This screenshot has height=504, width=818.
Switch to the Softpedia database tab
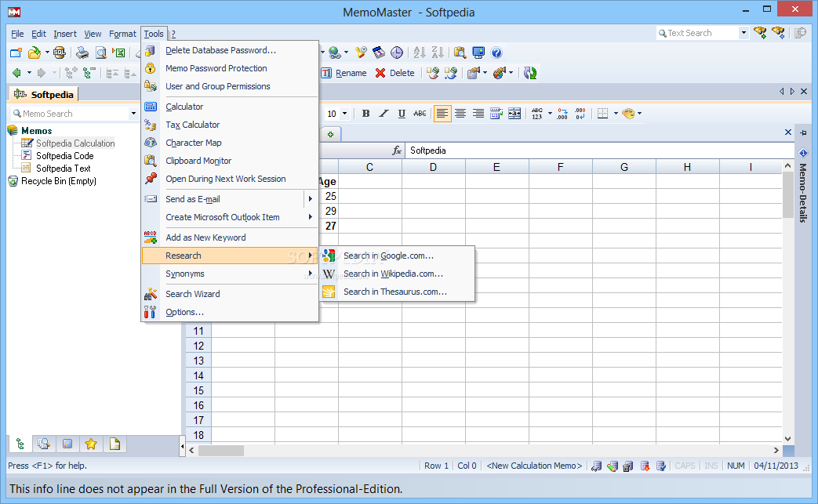[x=45, y=94]
